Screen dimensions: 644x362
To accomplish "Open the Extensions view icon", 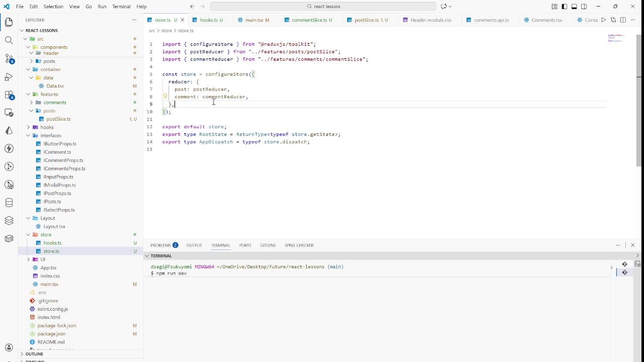I will pyautogui.click(x=9, y=95).
